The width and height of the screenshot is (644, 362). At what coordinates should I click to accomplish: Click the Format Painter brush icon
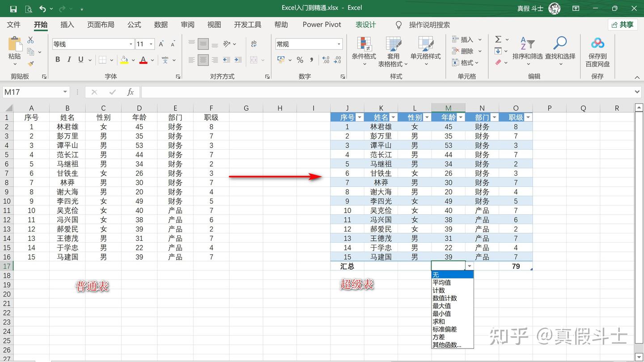tap(30, 63)
